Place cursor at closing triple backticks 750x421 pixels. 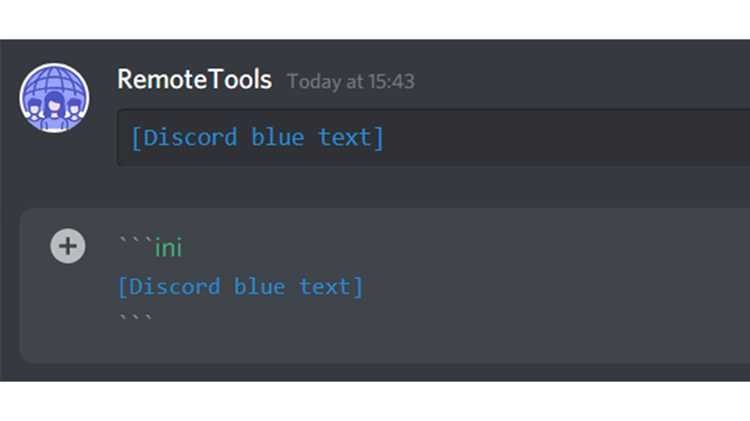(x=135, y=317)
